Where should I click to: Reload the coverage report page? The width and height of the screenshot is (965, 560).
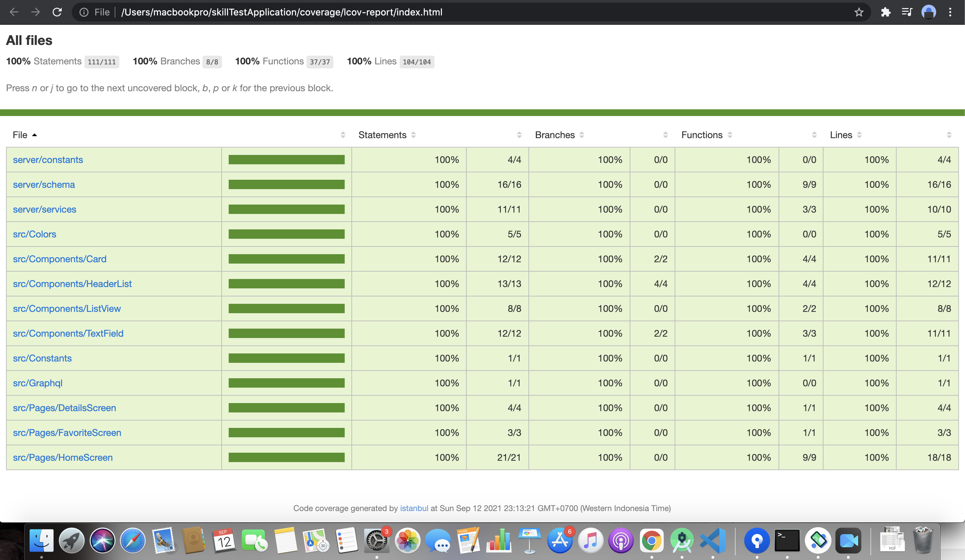57,12
